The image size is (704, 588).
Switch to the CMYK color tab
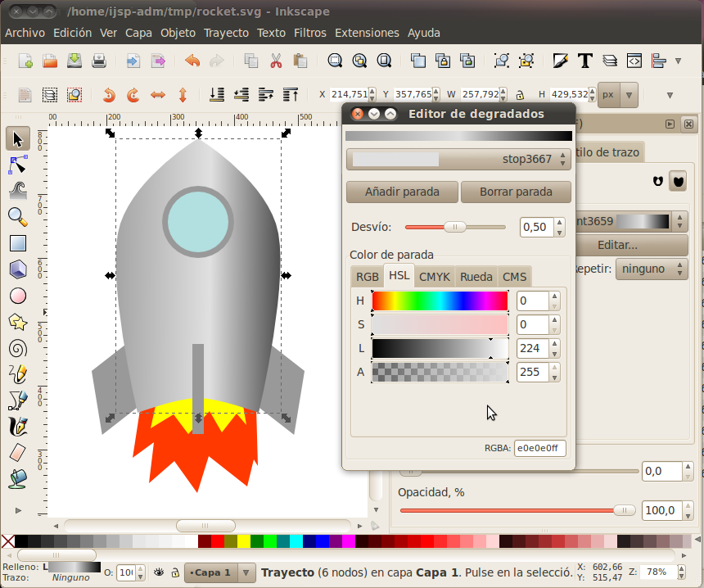tap(434, 277)
